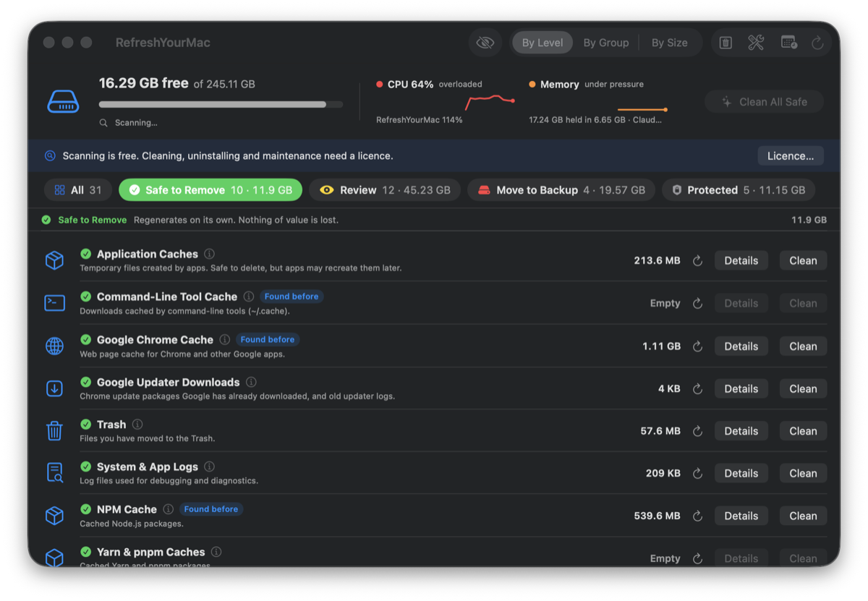Open Details for NPM Cache
This screenshot has height=601, width=868.
(741, 516)
